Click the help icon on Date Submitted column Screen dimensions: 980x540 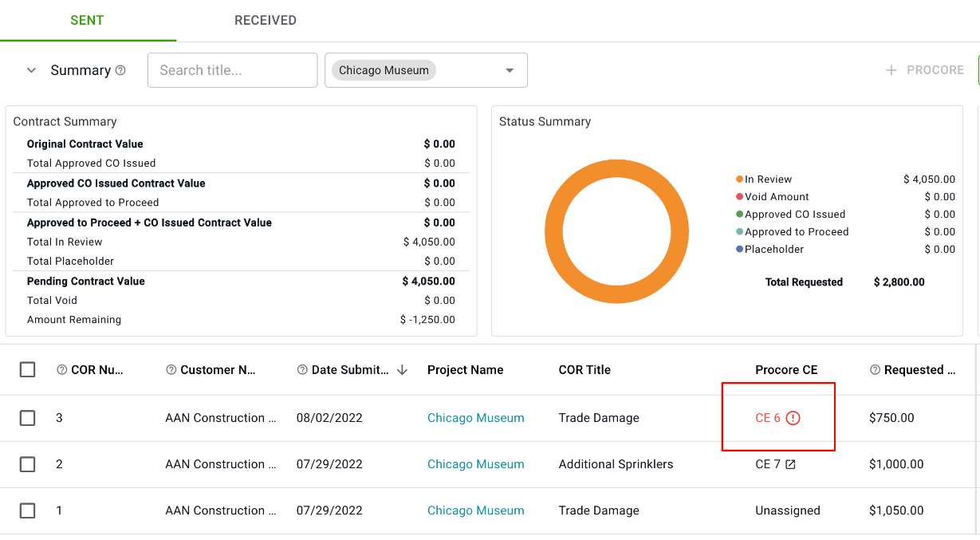[301, 369]
